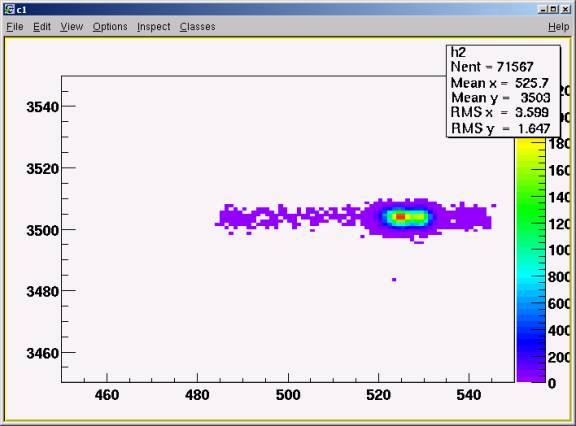This screenshot has width=576, height=426.
Task: Click the 520 label on the x-axis
Action: (x=378, y=395)
